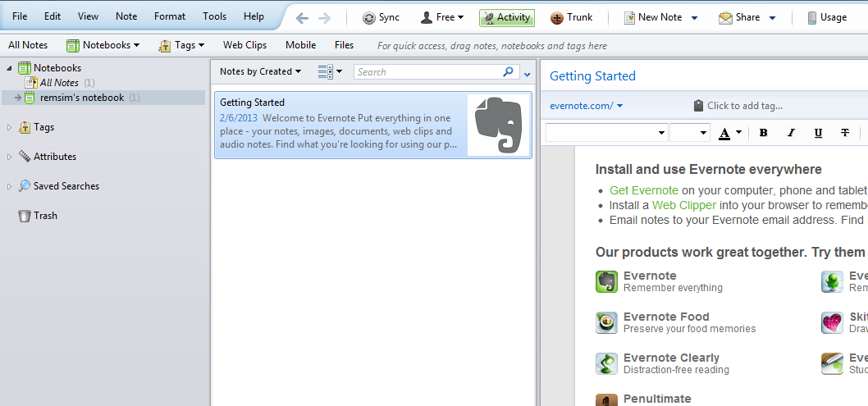868x406 pixels.
Task: Select All Notes in sidebar tree
Action: tap(59, 83)
